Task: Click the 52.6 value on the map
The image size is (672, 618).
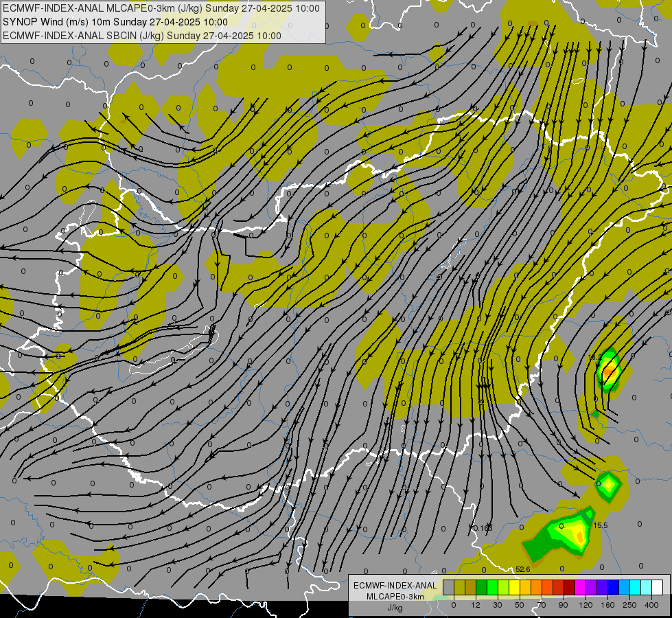Action: [x=523, y=569]
